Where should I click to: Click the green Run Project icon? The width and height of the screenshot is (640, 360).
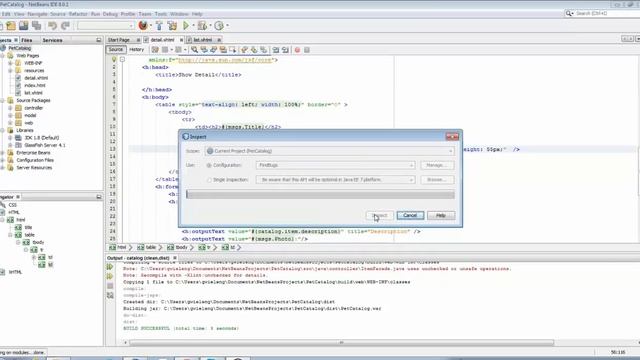click(x=186, y=26)
